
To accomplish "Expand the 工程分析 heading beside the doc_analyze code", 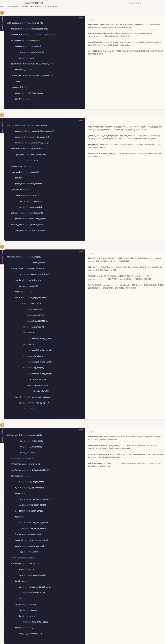I will pos(91,122).
